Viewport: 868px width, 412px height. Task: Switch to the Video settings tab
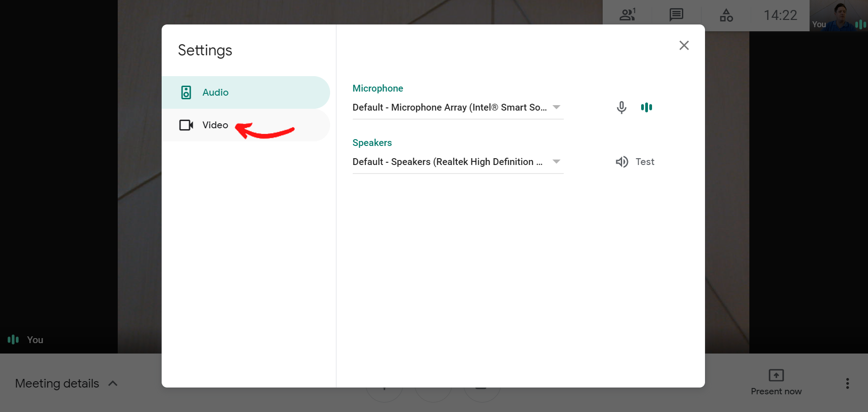pyautogui.click(x=215, y=125)
